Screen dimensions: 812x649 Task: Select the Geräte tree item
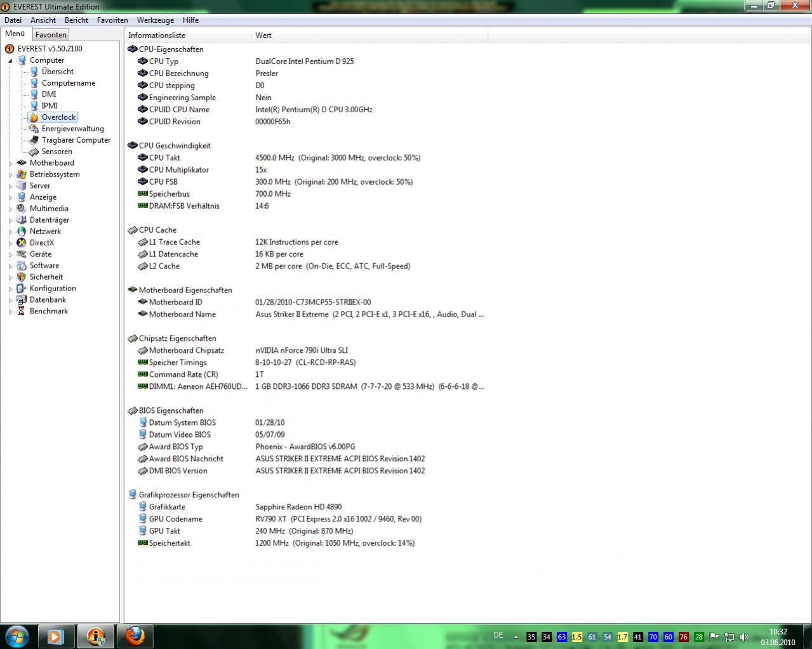tap(41, 254)
